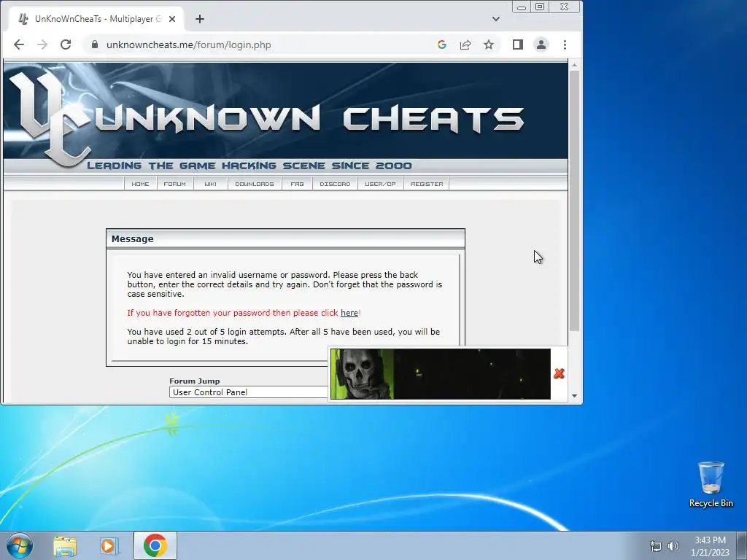Open the Chrome profile avatar
This screenshot has width=747, height=560.
tap(541, 44)
